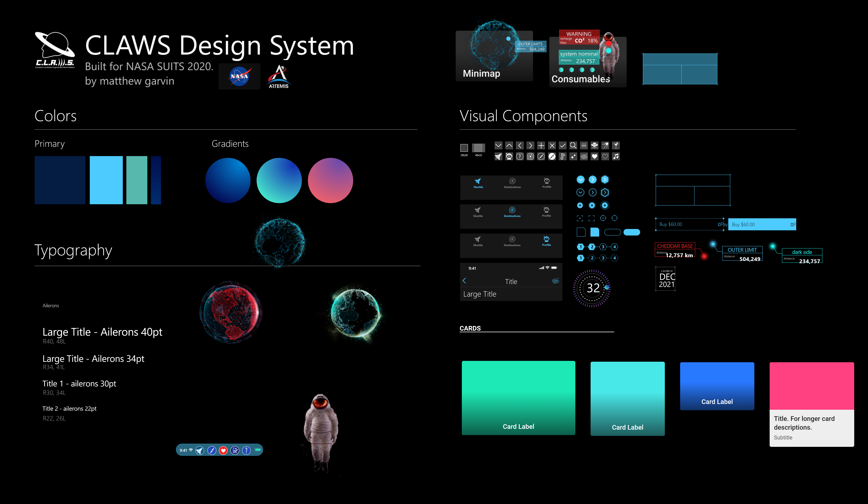This screenshot has width=868, height=504.
Task: Collapse using the chevron-up square icon
Action: click(509, 145)
